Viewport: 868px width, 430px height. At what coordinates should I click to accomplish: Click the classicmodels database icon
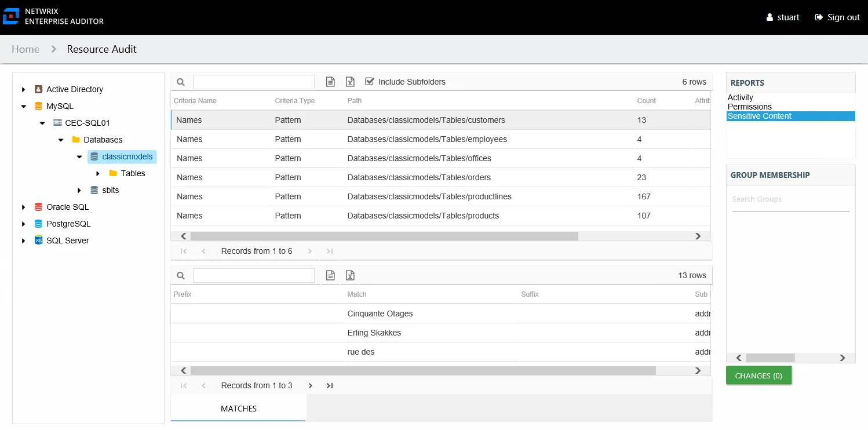point(94,156)
